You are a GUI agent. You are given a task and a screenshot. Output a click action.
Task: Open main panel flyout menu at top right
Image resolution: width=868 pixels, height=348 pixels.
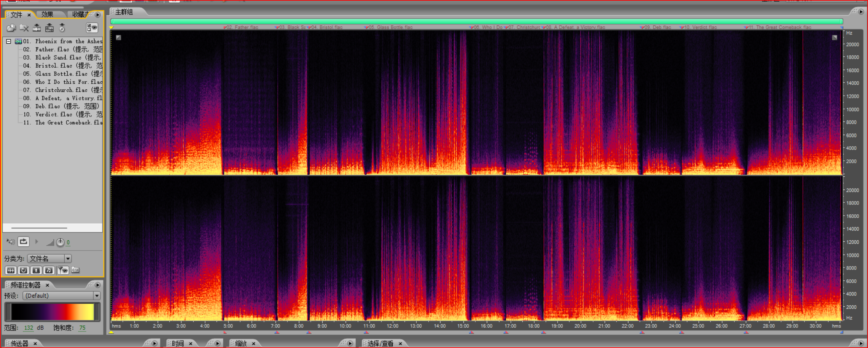click(x=861, y=12)
